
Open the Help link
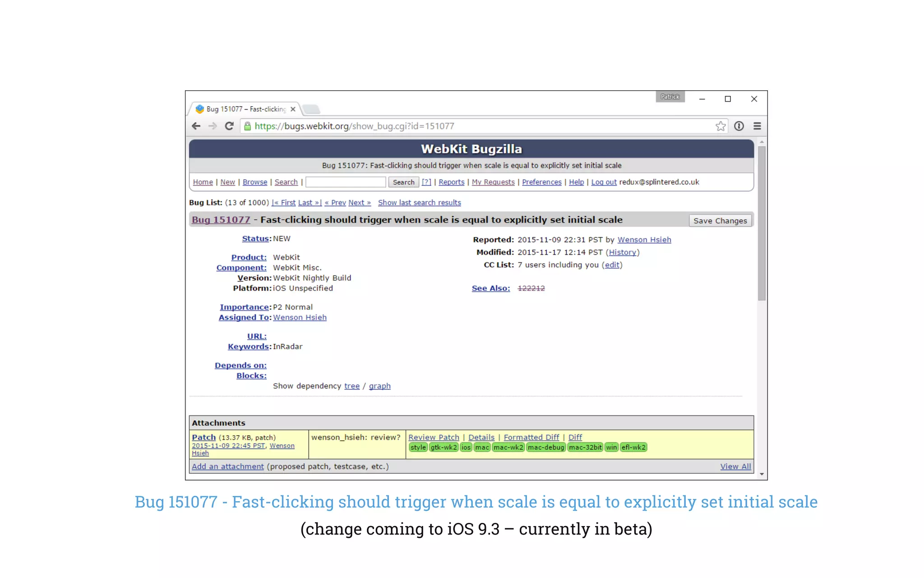576,182
